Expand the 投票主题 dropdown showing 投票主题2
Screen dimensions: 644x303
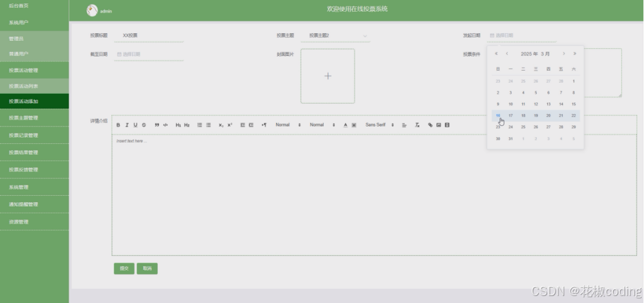click(335, 36)
